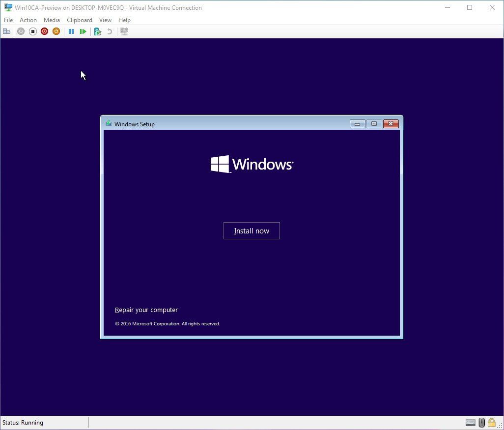Turn off the VM using the stop icon
504x430 pixels.
(32, 31)
